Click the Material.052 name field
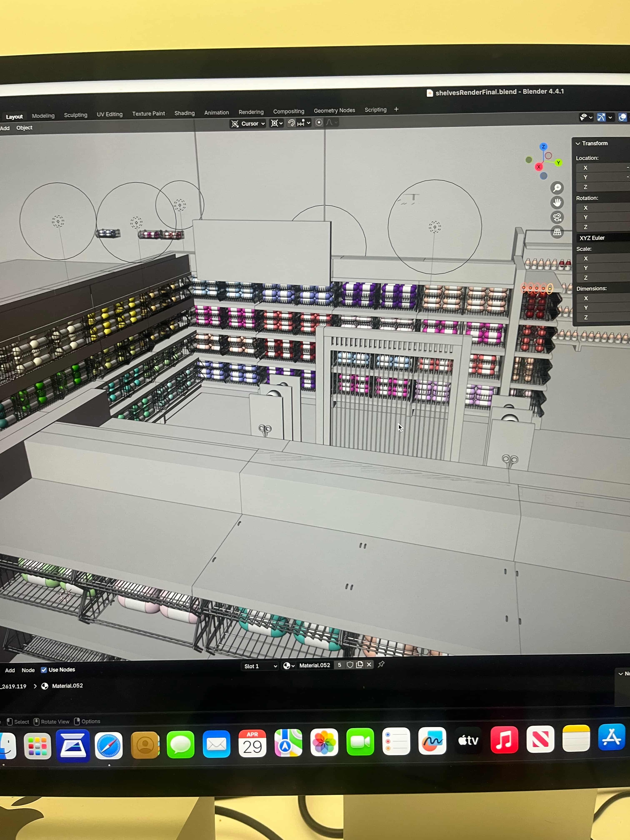630x840 pixels. (x=314, y=665)
